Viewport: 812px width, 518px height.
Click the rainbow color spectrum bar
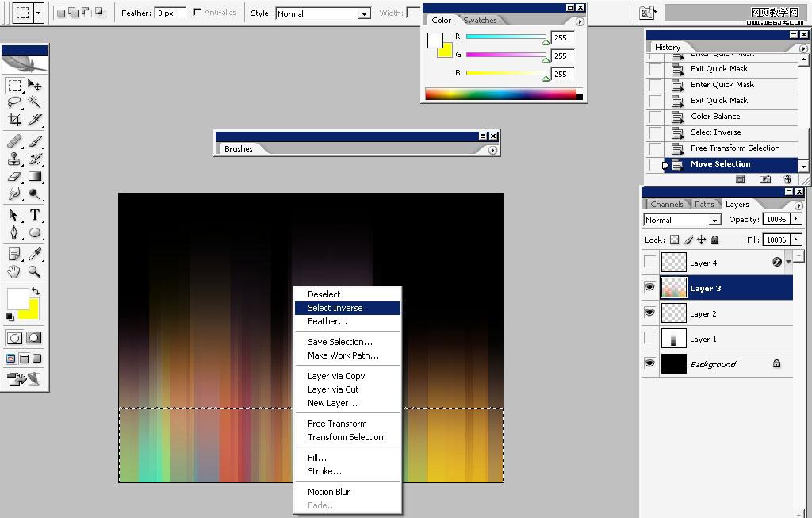tap(500, 94)
